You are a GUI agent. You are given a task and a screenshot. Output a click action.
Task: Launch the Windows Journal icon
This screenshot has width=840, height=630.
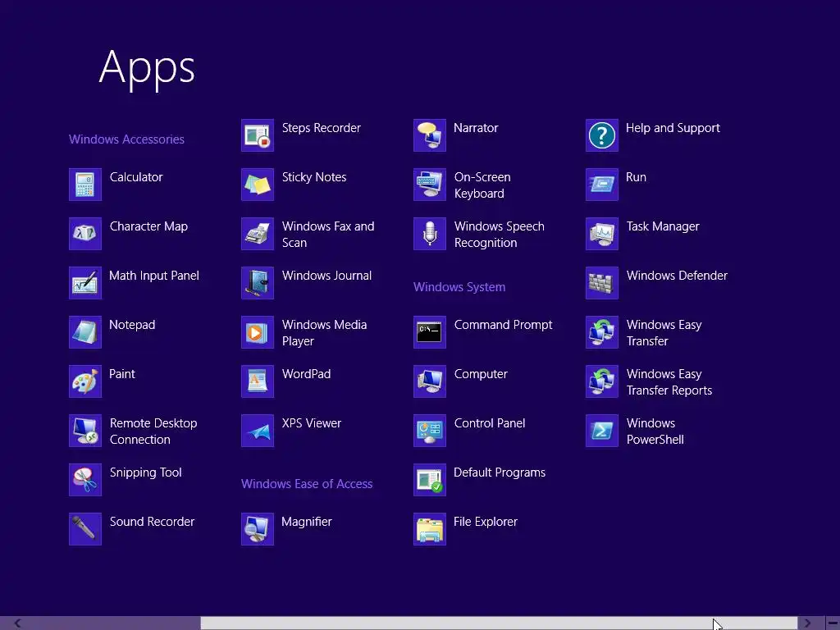coord(258,283)
